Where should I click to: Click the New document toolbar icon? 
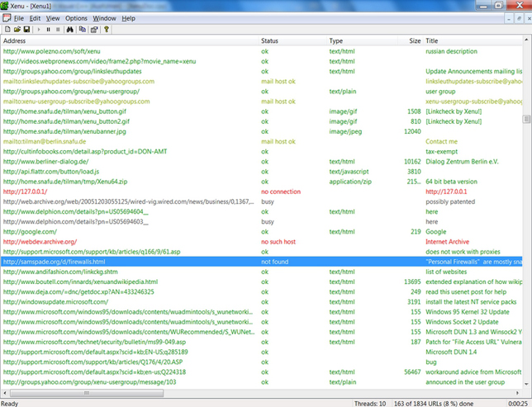coord(7,30)
